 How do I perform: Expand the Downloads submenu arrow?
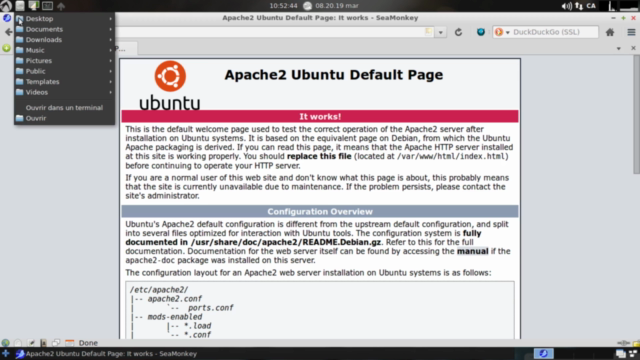coord(111,40)
